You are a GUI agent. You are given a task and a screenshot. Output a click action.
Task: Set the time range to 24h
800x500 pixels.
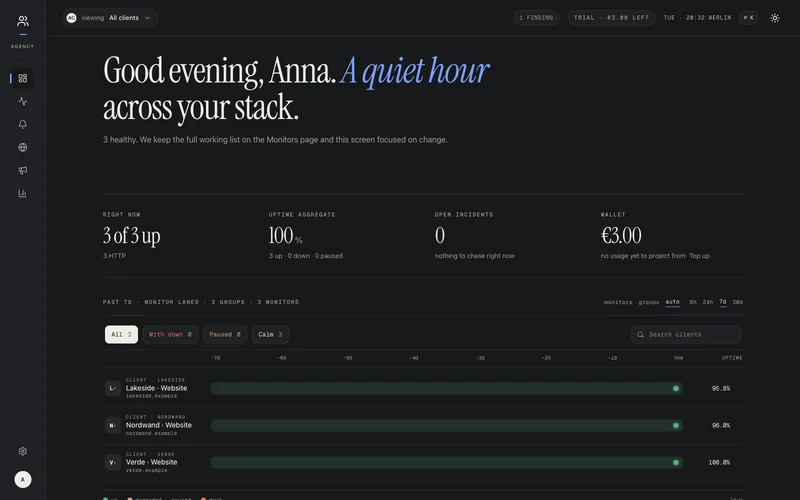708,302
